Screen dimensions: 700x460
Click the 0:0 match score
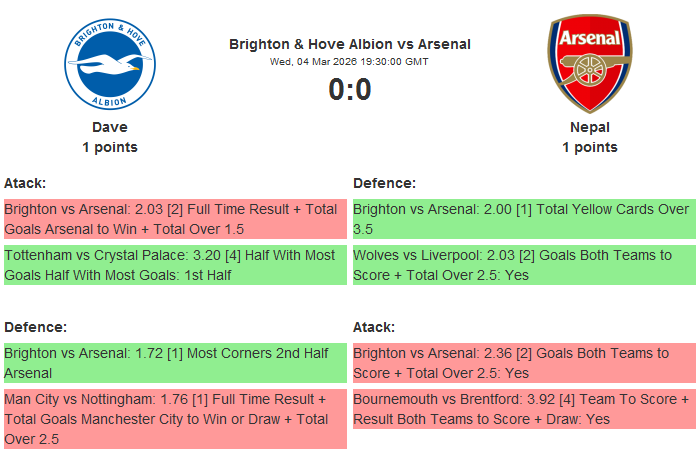(x=350, y=90)
